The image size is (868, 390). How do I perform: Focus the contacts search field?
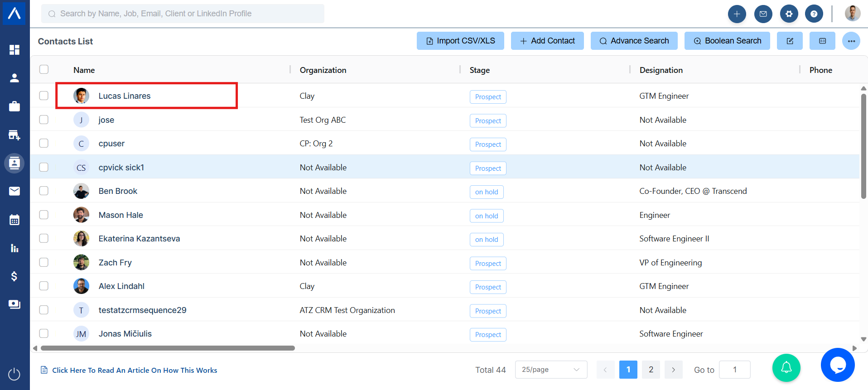coord(183,14)
